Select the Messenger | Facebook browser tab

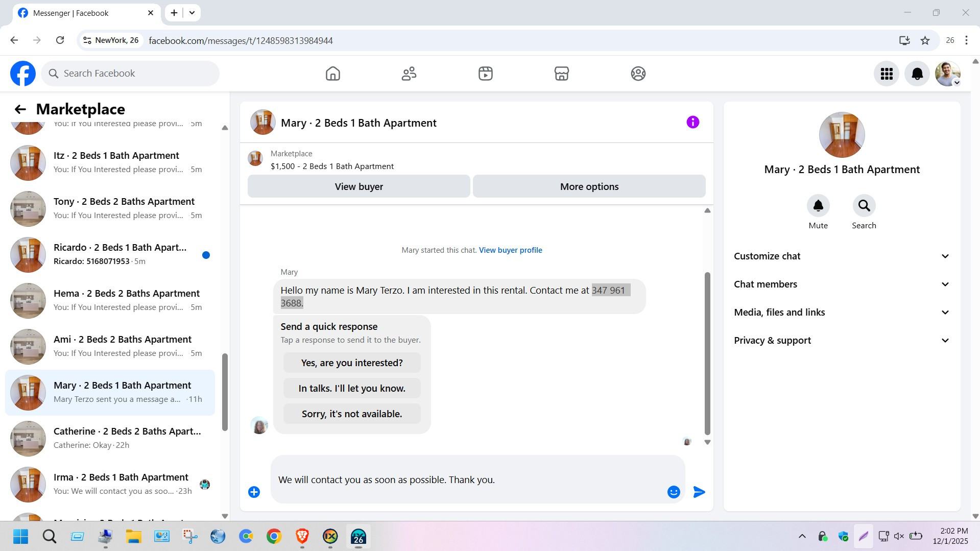tap(87, 13)
